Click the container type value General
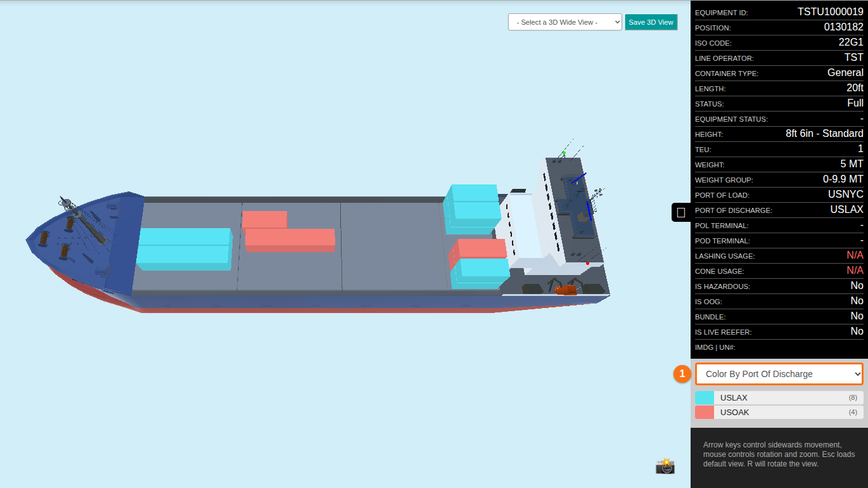Viewport: 868px width, 488px height. click(845, 72)
